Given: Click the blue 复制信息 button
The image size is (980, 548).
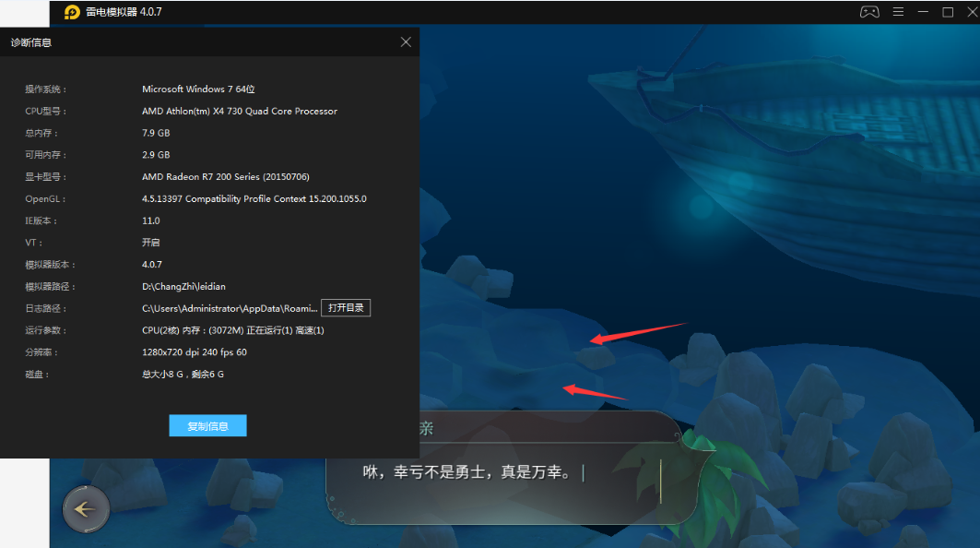Looking at the screenshot, I should (207, 426).
